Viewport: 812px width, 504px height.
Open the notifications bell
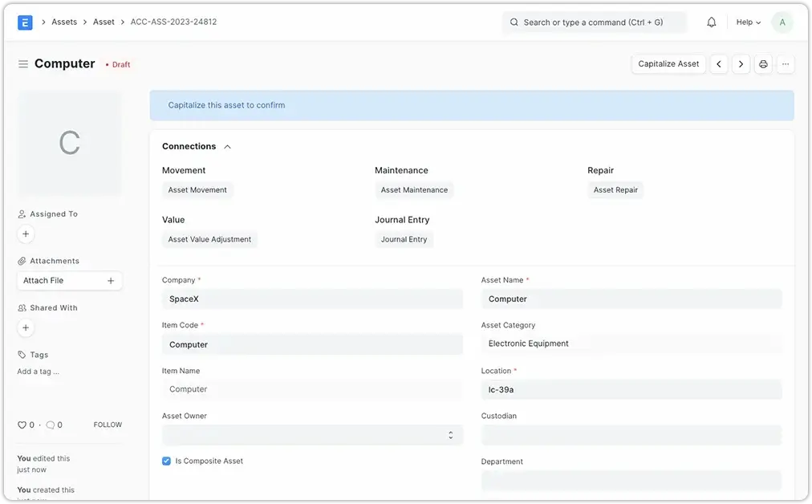click(x=711, y=22)
